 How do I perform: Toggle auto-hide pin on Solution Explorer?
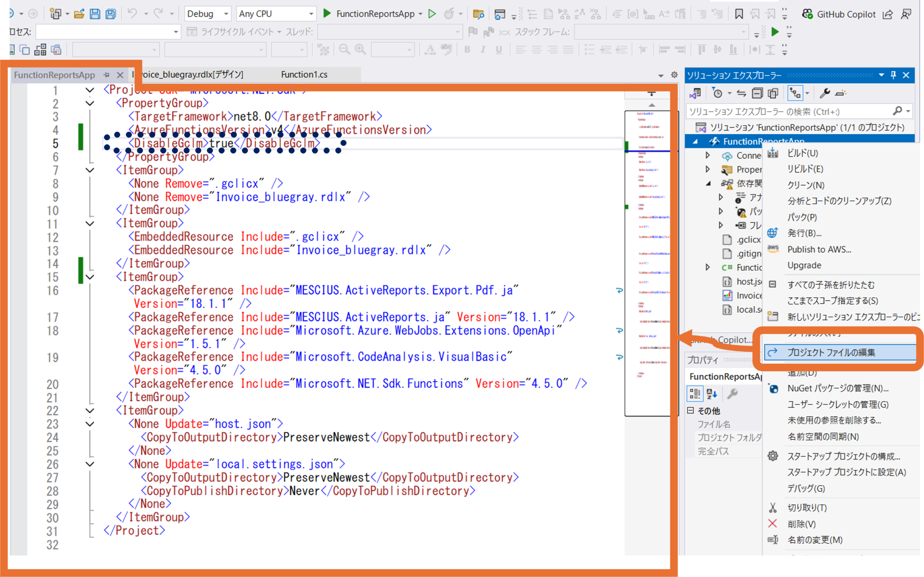tap(893, 75)
